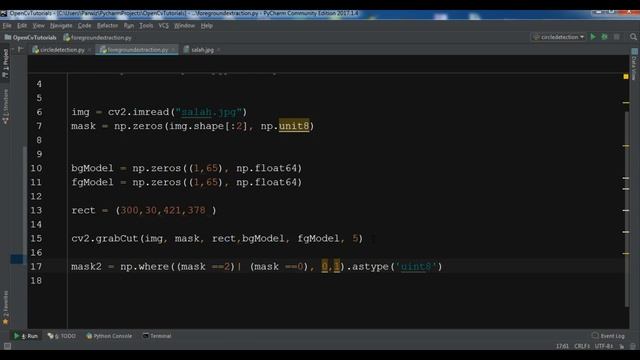Click the cursor position 17:61 indicator

click(562, 346)
